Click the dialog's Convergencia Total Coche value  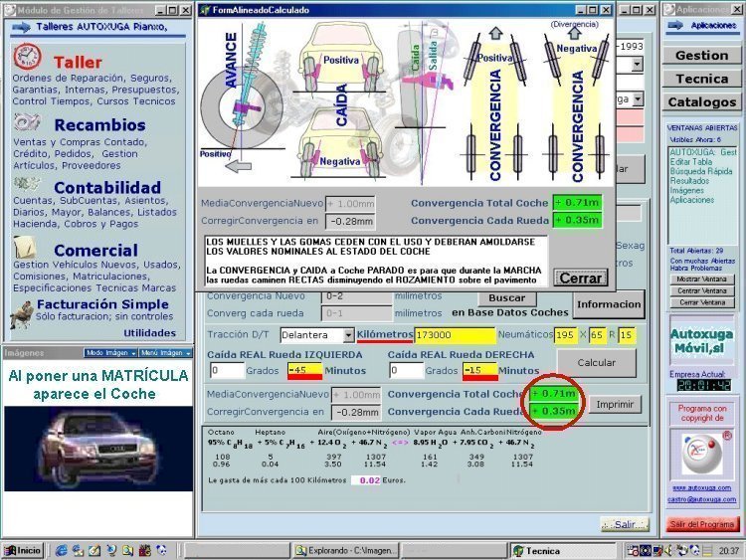(577, 203)
